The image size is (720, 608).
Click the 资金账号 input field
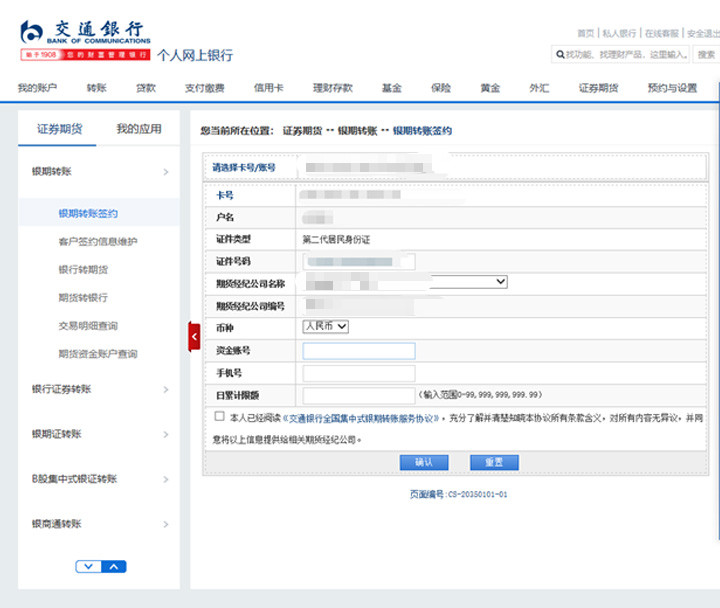[358, 350]
